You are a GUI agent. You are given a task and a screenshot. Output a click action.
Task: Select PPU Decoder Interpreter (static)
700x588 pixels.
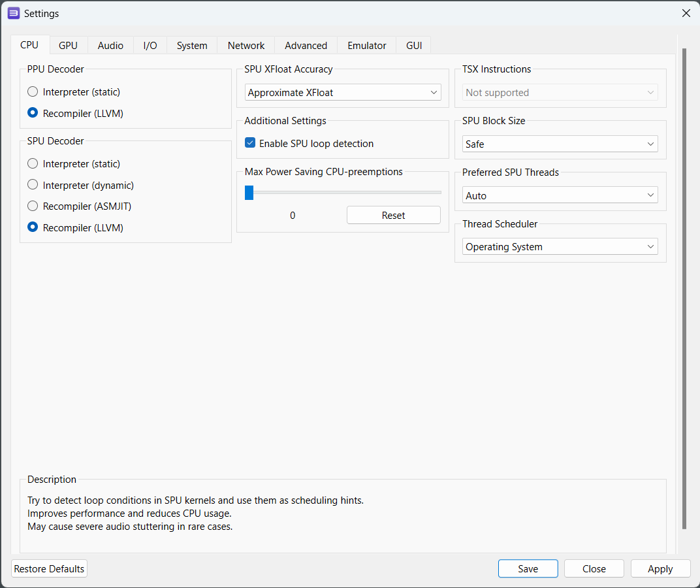[x=74, y=92]
